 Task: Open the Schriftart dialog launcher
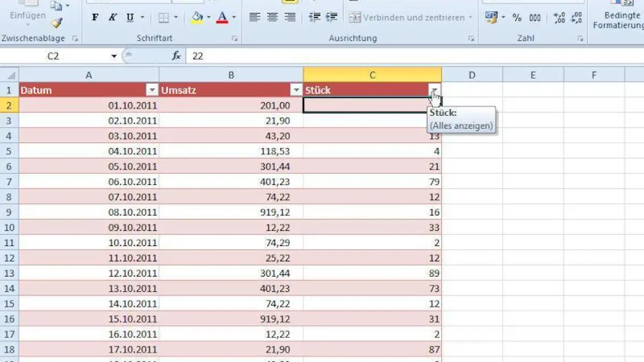[x=235, y=39]
